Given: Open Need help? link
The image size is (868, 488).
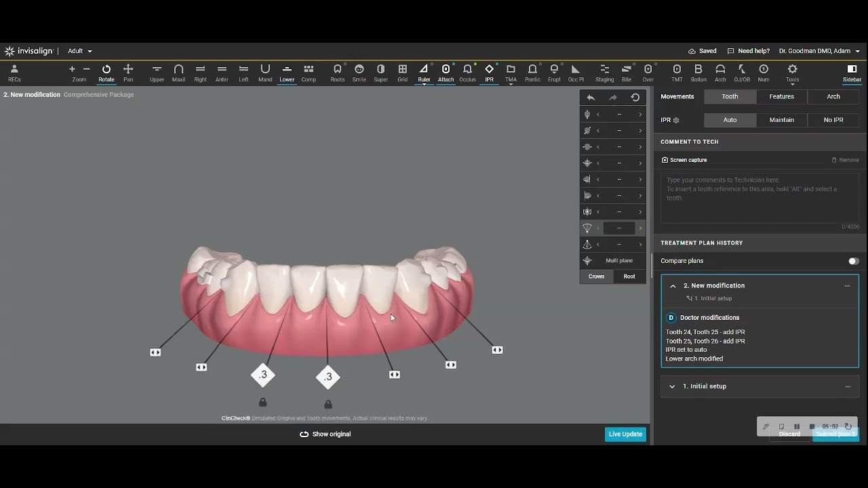Looking at the screenshot, I should [748, 51].
